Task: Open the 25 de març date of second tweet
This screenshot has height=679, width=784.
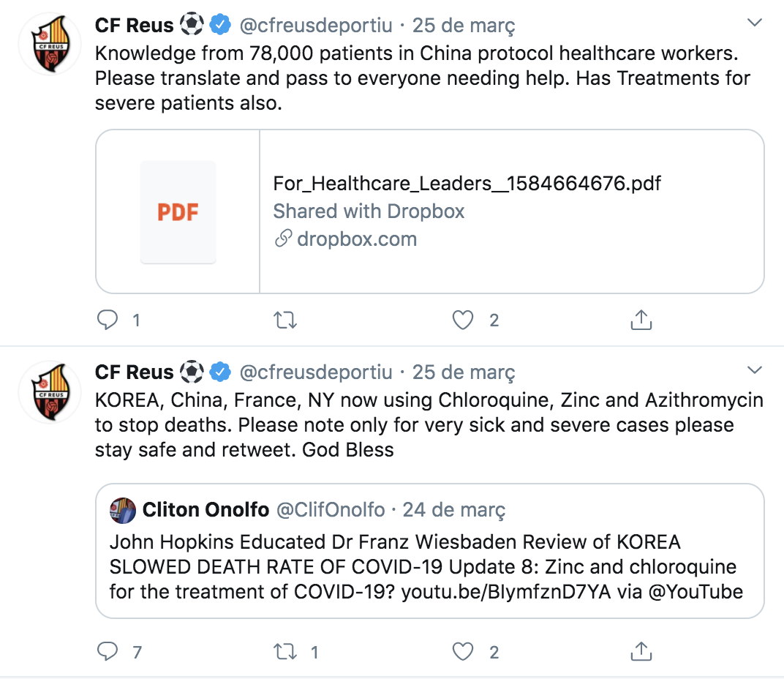Action: [464, 372]
